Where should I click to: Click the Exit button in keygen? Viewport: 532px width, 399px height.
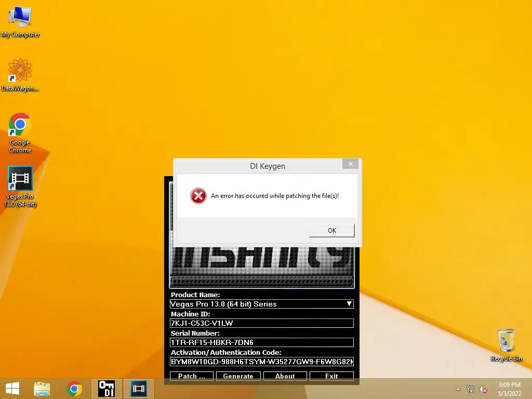331,376
